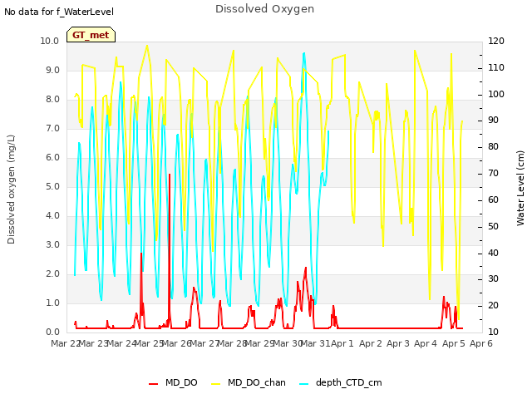Screen dimensions: 532x399
Task: Click the 8.0 left axis tick label
Action: click(52, 100)
